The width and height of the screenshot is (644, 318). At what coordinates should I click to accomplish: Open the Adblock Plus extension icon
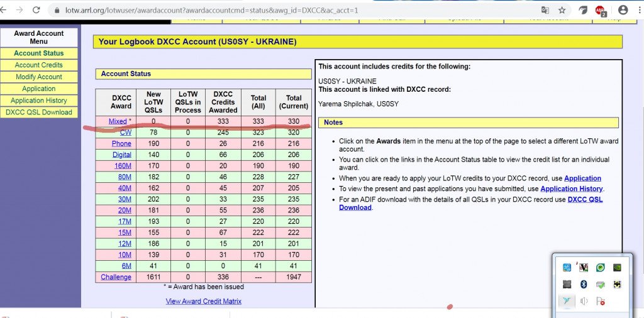coord(599,10)
